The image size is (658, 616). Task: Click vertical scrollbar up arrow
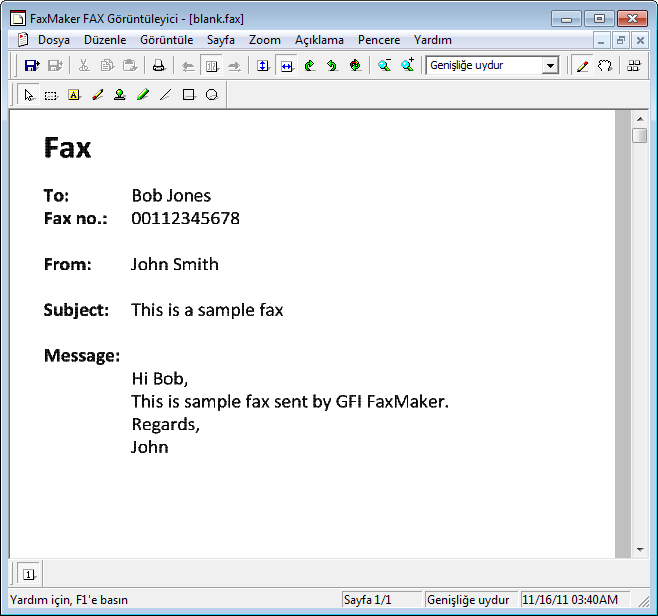pos(640,119)
